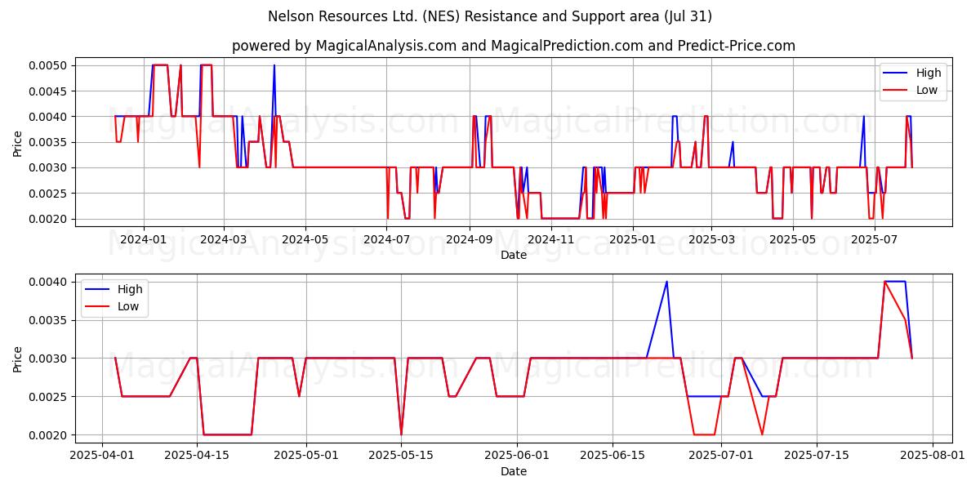The image size is (980, 490).
Task: Click the '2024-05' date tick
Action: (305, 239)
